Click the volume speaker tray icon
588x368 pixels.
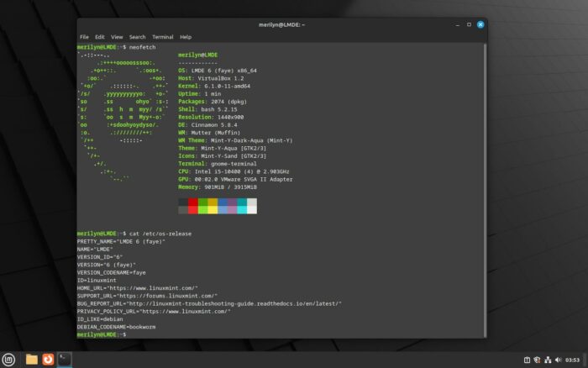point(558,360)
